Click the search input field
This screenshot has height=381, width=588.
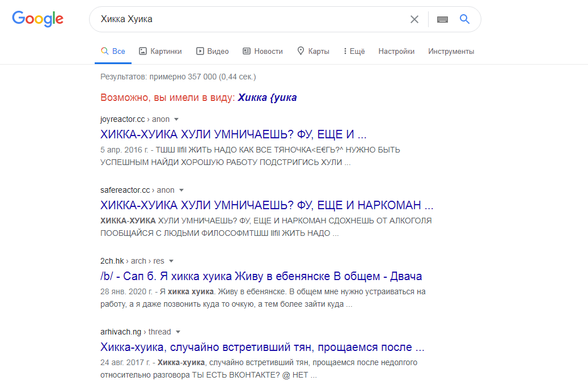click(x=249, y=19)
